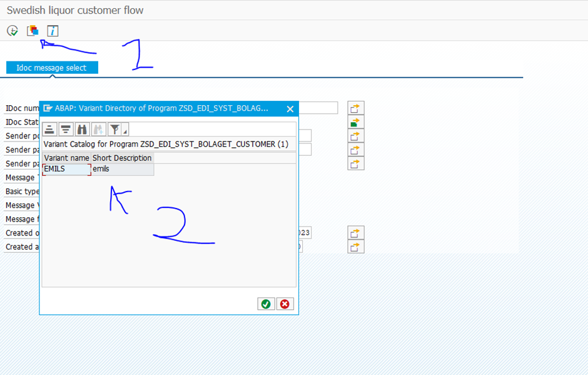Close the Variant Directory dialog window
588x375 pixels.
290,109
